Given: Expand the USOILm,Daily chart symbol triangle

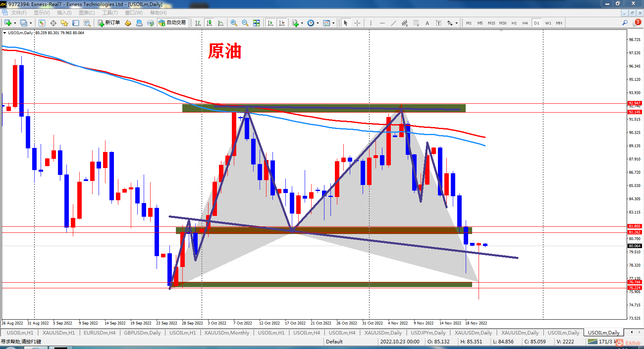Looking at the screenshot, I should 5,33.
